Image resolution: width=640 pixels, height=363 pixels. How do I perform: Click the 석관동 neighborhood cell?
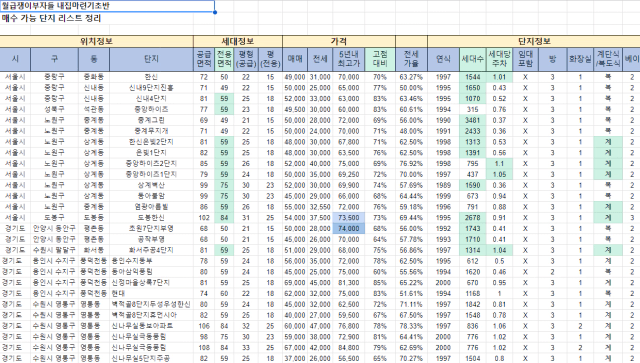93,109
